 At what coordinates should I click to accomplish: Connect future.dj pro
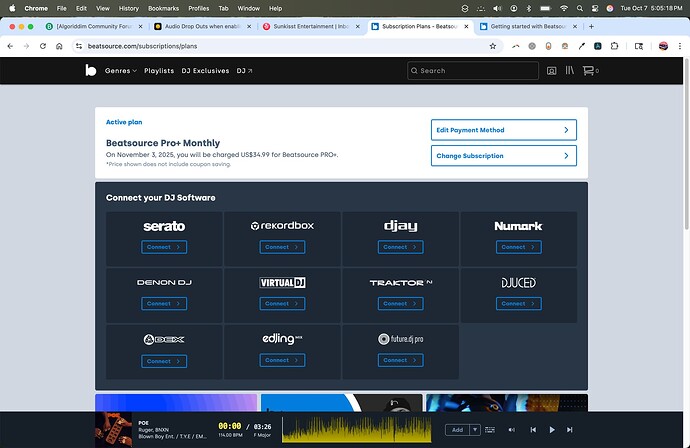[400, 360]
